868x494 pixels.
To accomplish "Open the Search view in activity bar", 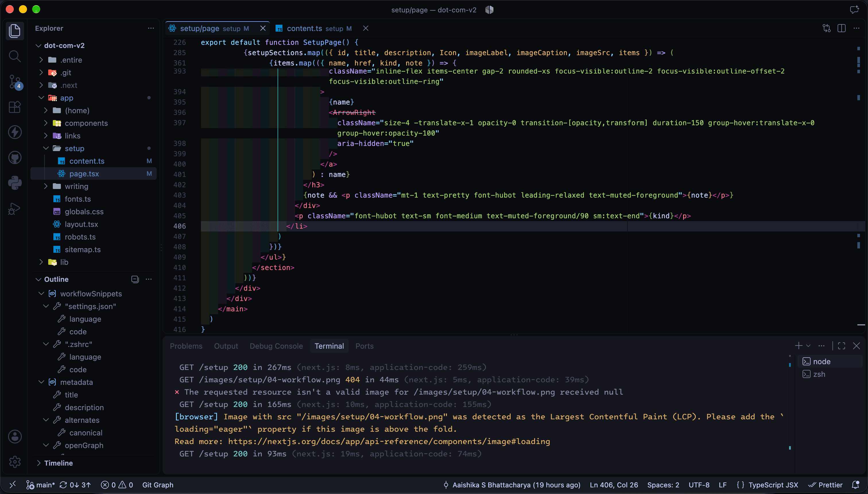I will pyautogui.click(x=15, y=56).
